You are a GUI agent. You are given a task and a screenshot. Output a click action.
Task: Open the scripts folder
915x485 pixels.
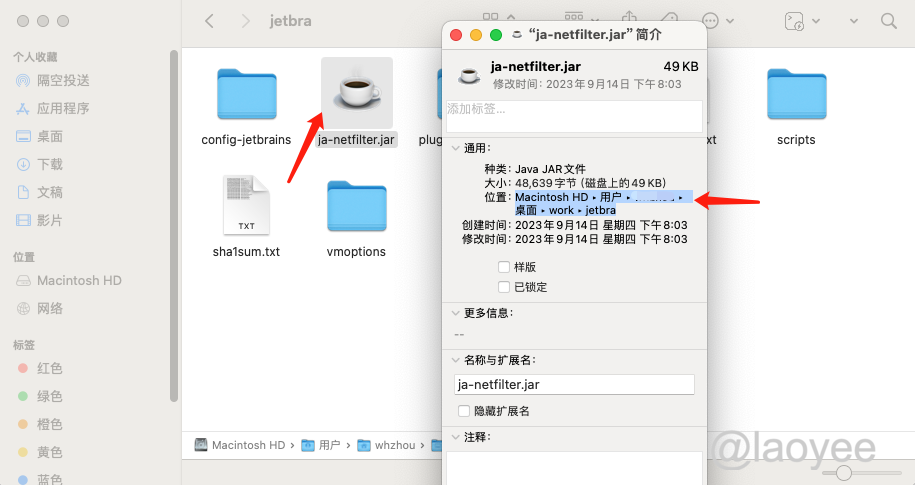click(796, 96)
